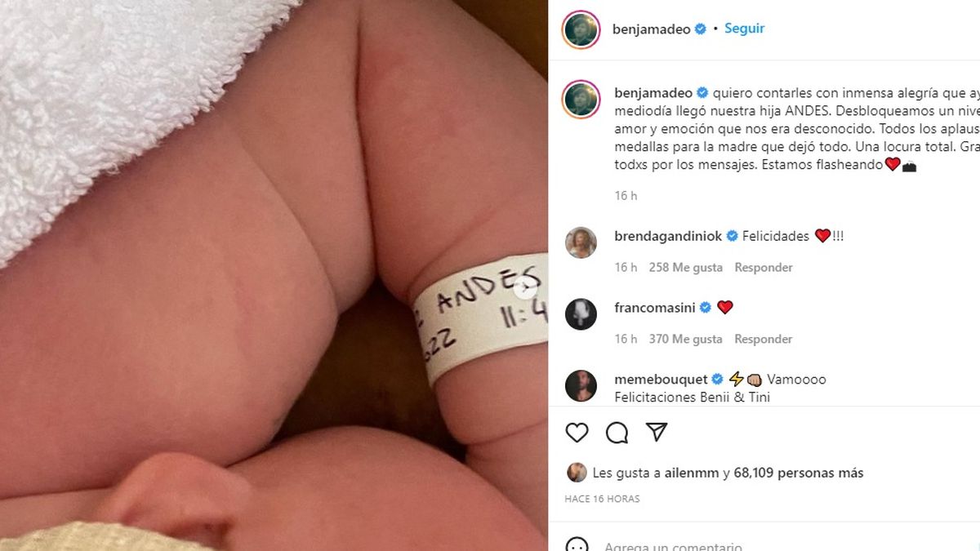This screenshot has width=980, height=551.
Task: Open comments via speech bubble icon
Action: pos(617,433)
